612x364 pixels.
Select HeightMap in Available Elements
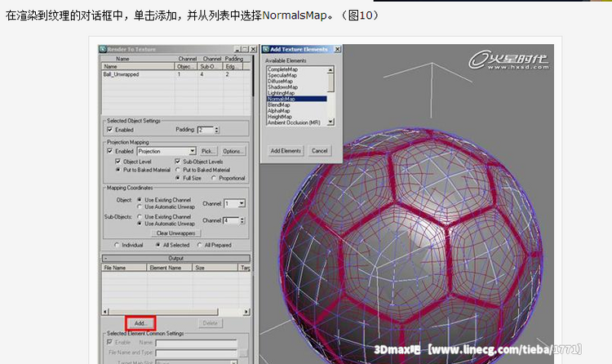click(297, 117)
